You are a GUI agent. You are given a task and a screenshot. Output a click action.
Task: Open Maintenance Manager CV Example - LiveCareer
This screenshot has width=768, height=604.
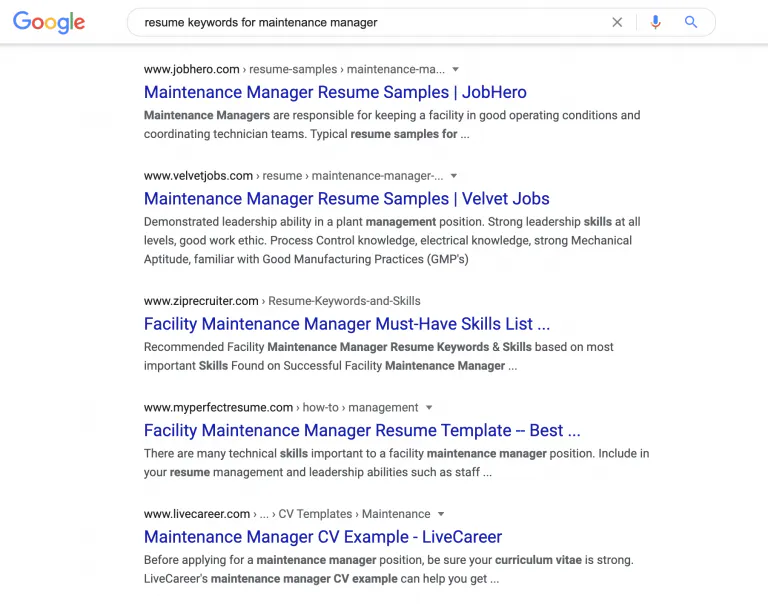[x=323, y=537]
